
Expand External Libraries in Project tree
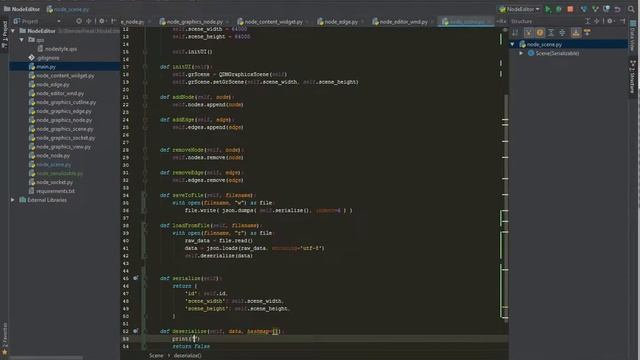[x=13, y=200]
